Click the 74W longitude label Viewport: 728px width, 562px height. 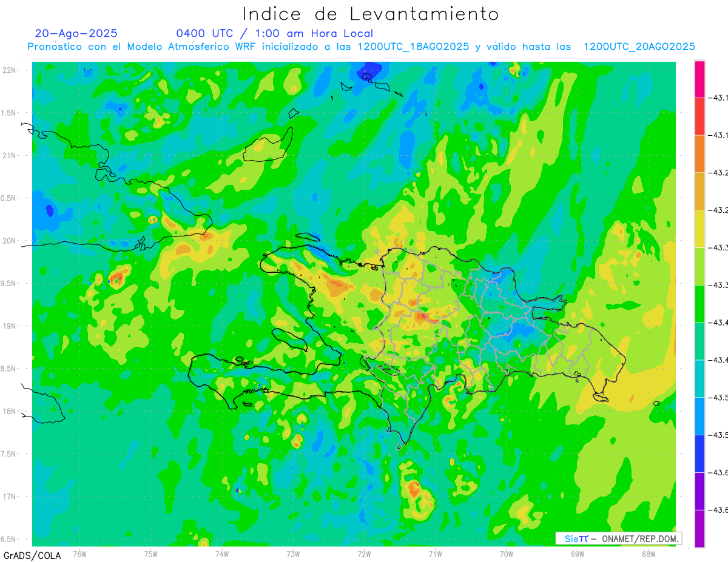coord(222,554)
